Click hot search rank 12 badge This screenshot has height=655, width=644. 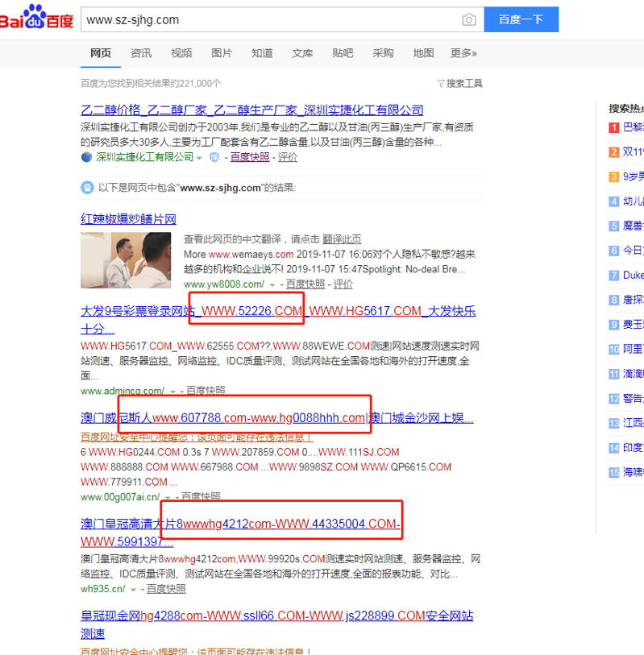coord(613,399)
